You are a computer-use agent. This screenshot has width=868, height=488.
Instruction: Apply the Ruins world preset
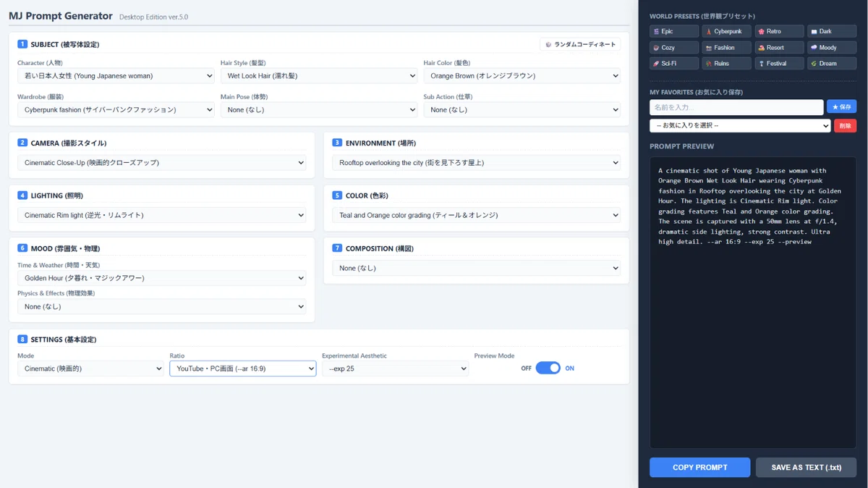726,63
